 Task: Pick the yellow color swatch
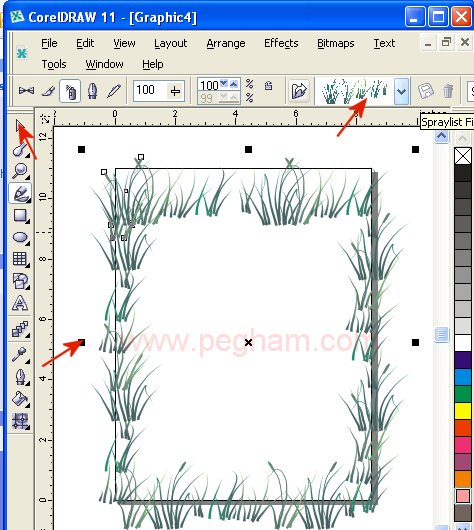pyautogui.click(x=463, y=411)
